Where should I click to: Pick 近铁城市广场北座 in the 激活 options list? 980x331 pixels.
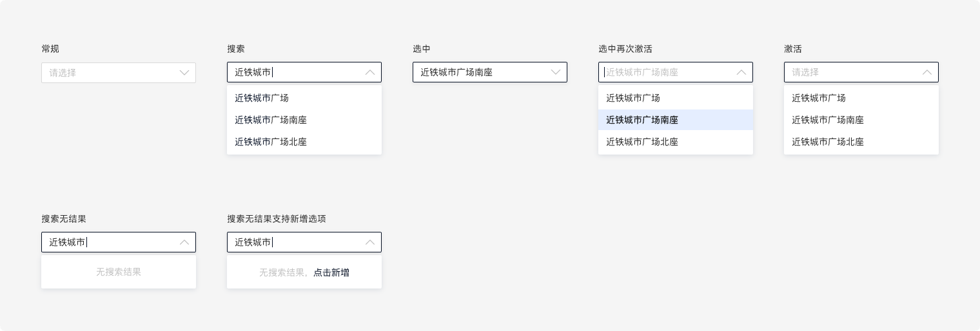pyautogui.click(x=828, y=142)
